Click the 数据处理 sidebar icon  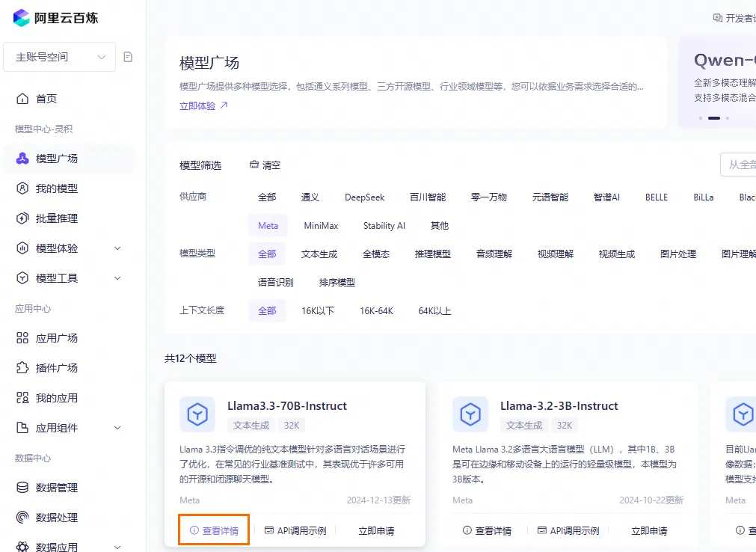pos(22,518)
